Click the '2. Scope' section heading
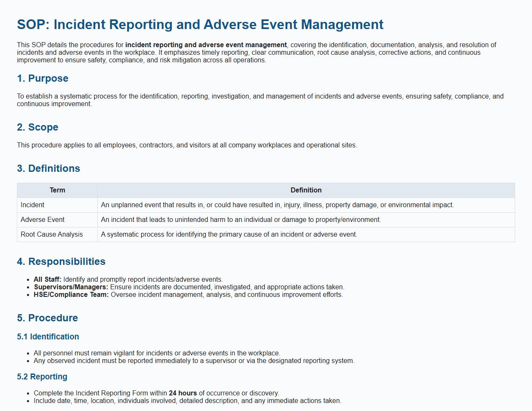 tap(37, 127)
